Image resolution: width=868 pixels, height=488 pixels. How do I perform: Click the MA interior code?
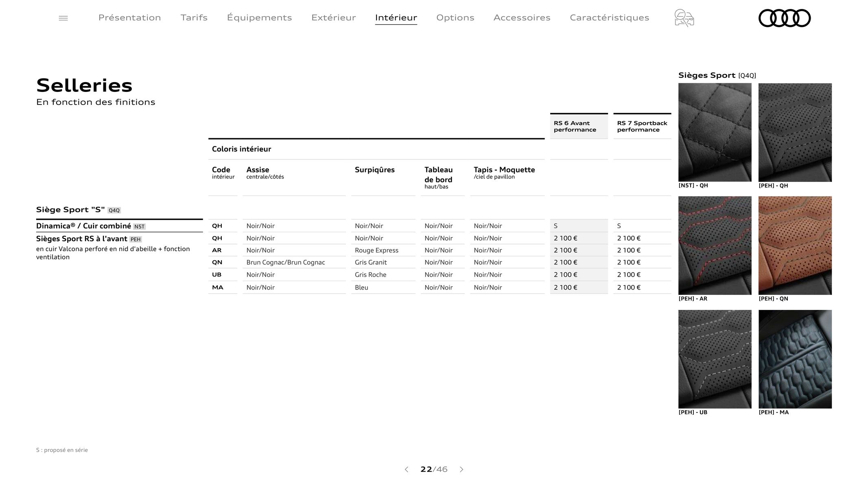click(x=217, y=288)
